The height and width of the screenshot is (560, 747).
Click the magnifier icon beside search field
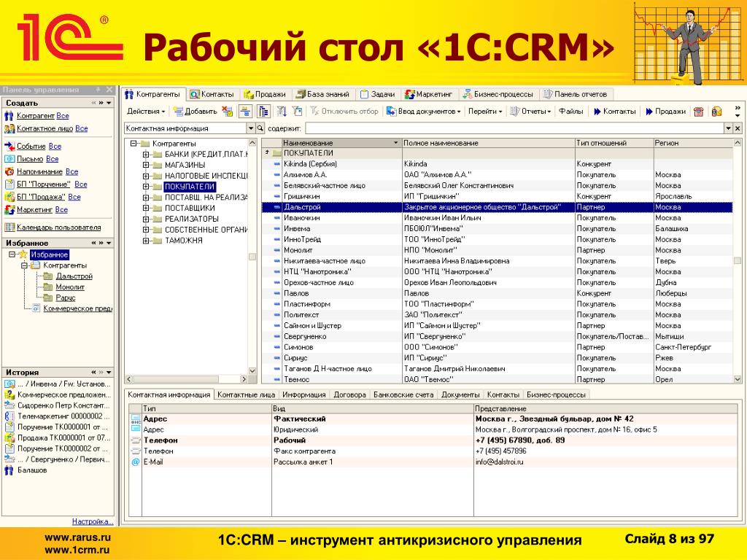pos(260,128)
